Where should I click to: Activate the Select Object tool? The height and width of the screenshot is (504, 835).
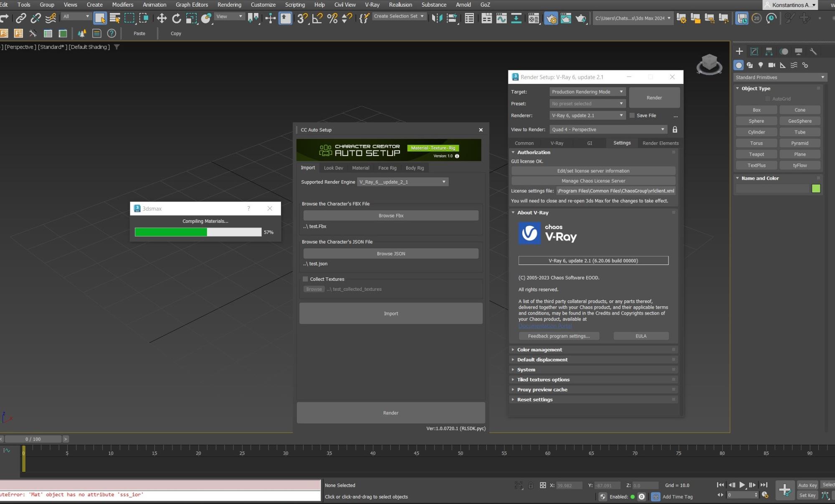pyautogui.click(x=100, y=18)
